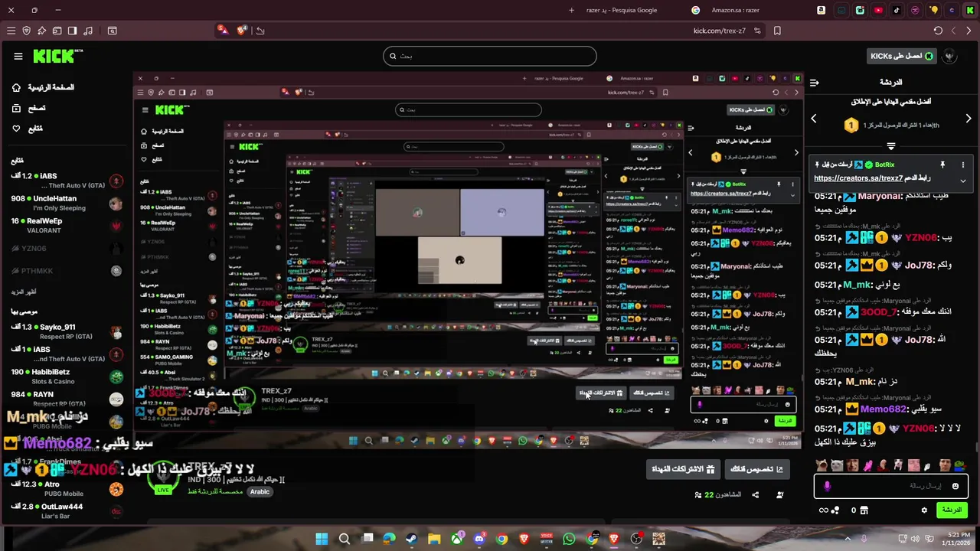This screenshot has height=551, width=980.
Task: Open the Home page sidebar item
Action: coord(44,87)
